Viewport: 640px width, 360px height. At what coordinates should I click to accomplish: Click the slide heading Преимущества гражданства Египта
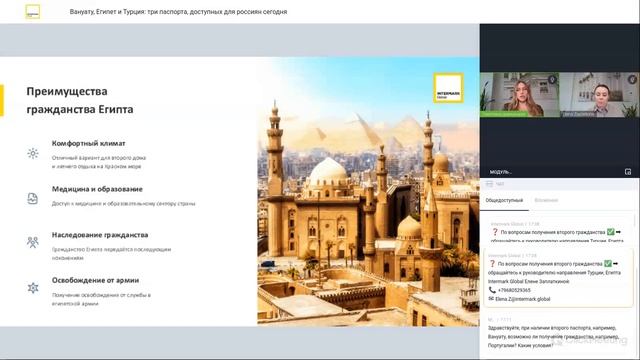coord(80,100)
